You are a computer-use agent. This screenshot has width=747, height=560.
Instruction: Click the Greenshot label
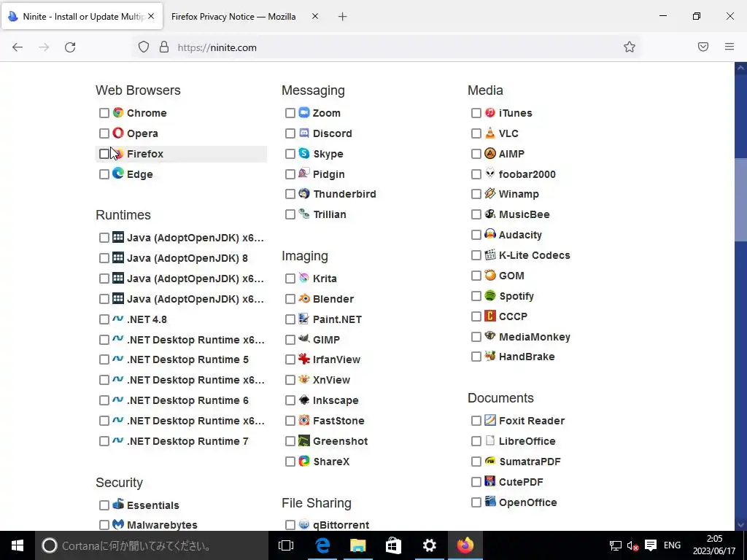click(x=340, y=441)
